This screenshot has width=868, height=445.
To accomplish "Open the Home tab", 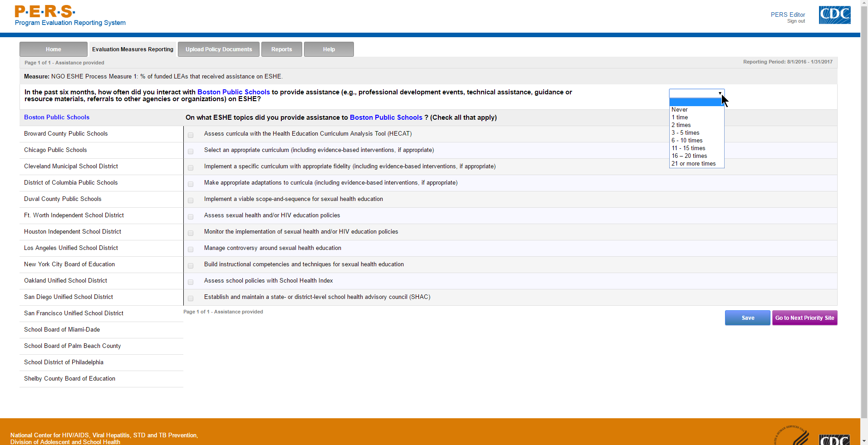I will pos(54,49).
